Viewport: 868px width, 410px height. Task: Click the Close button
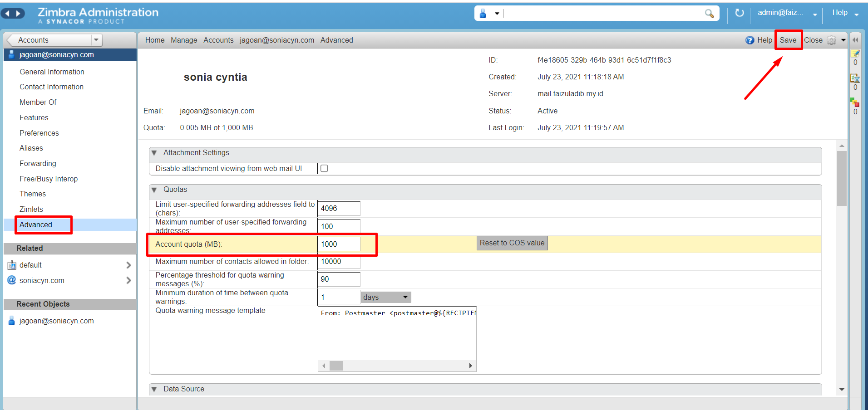pos(813,40)
